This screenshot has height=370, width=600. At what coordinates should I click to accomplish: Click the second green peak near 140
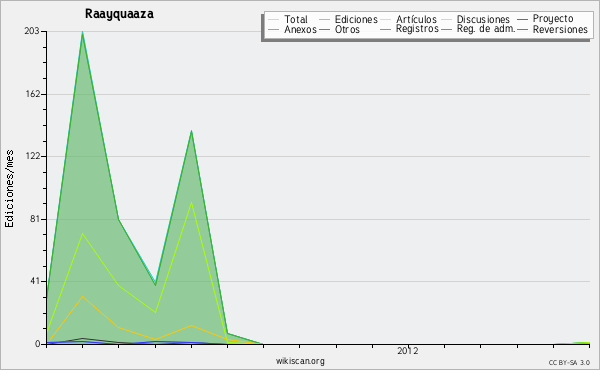[191, 131]
